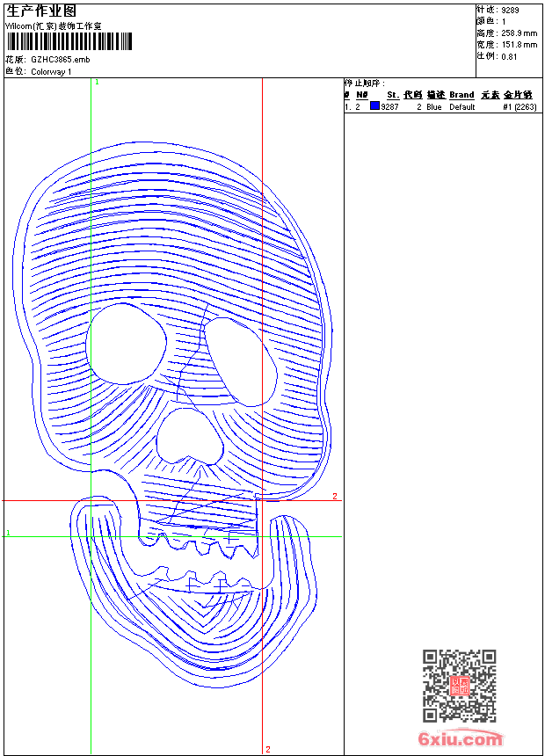Image resolution: width=545 pixels, height=756 pixels.
Task: Click the skull's left eye socket
Action: [x=126, y=342]
